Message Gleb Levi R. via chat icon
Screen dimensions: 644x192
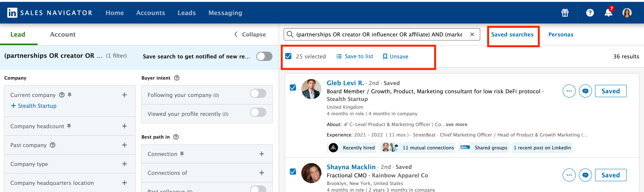(x=585, y=91)
